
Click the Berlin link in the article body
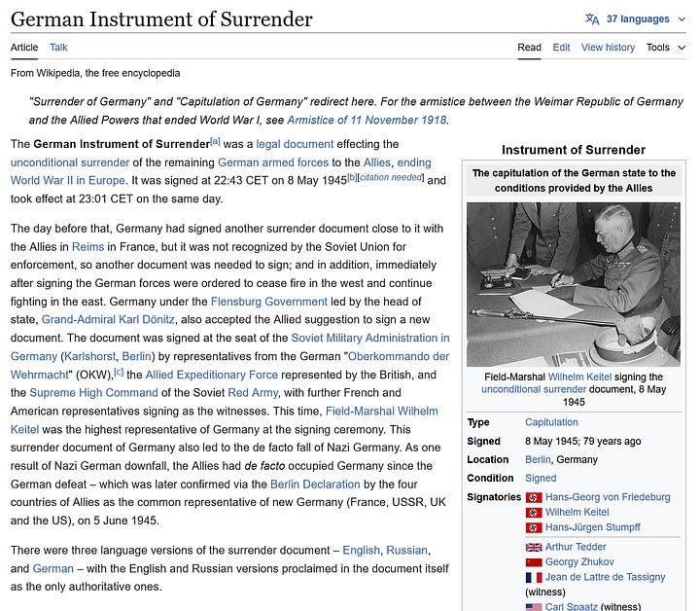click(137, 356)
